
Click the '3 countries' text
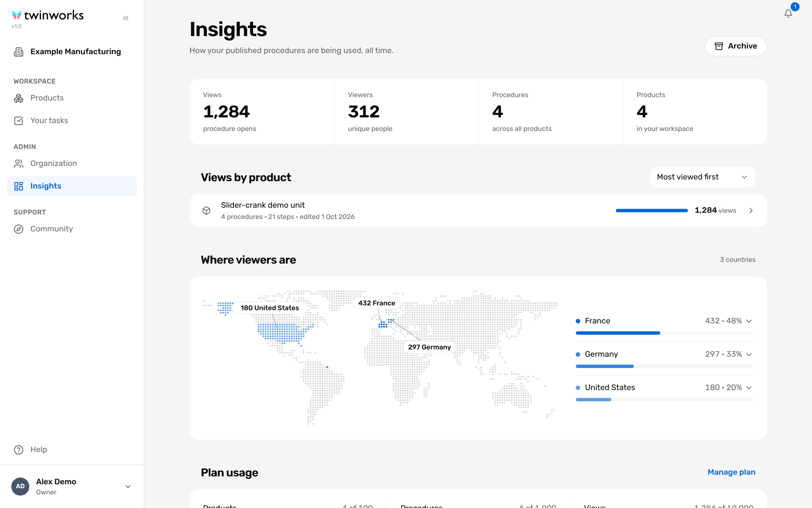738,260
